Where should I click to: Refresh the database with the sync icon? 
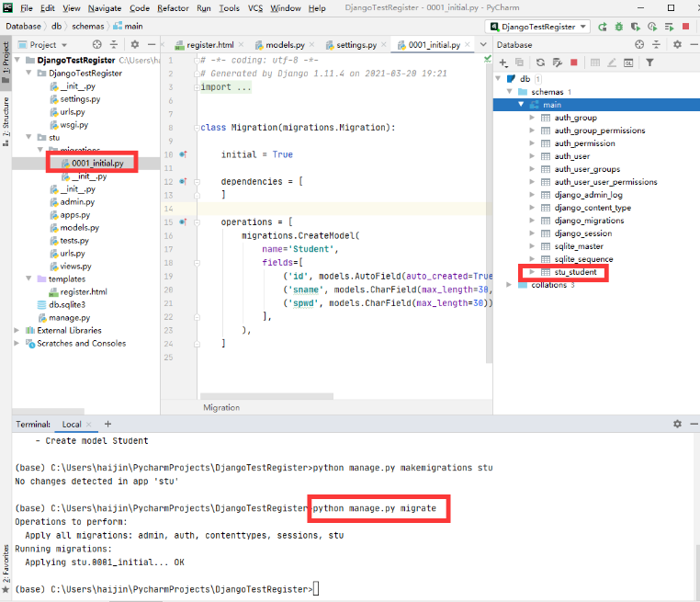(540, 62)
